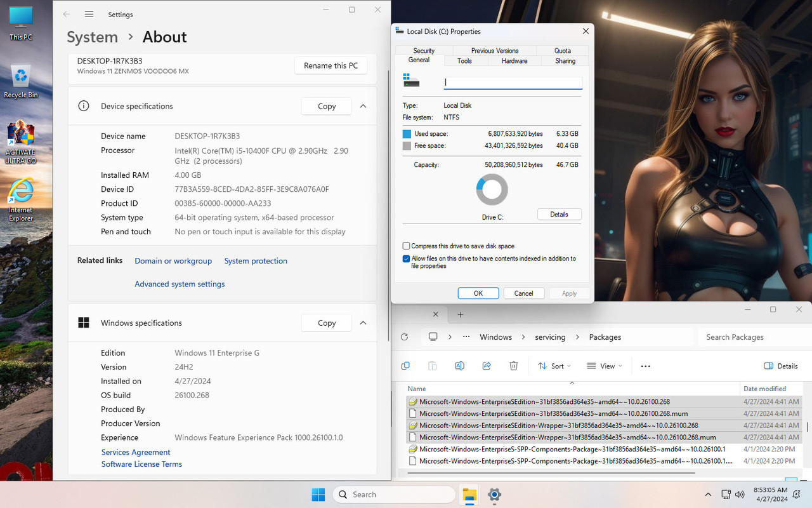This screenshot has height=508, width=812.
Task: Open Windows Start button on taskbar
Action: [x=318, y=494]
